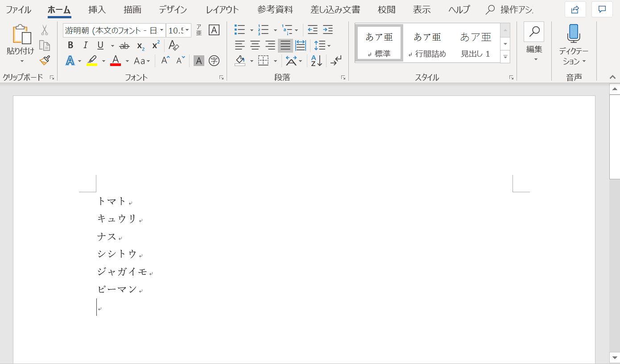
Task: Click the vertical scrollbar thumb
Action: [614, 137]
